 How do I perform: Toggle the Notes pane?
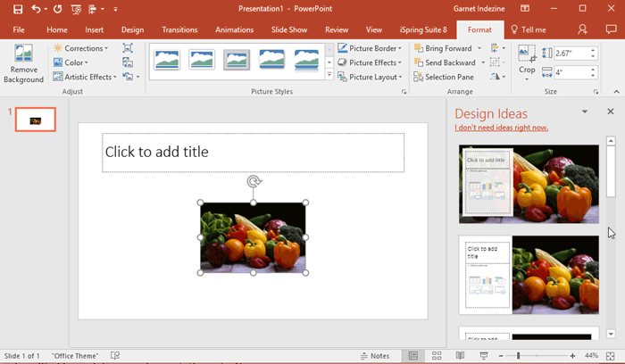pyautogui.click(x=373, y=356)
